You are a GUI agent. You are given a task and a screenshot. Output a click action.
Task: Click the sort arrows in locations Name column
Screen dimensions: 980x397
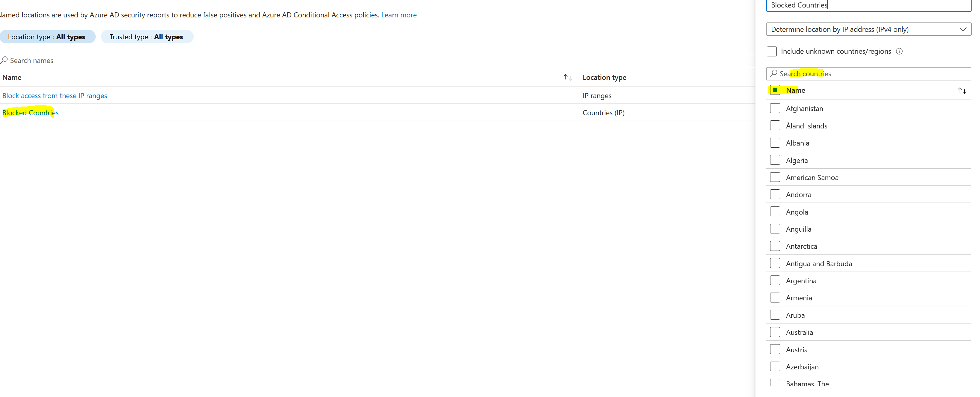coord(567,77)
